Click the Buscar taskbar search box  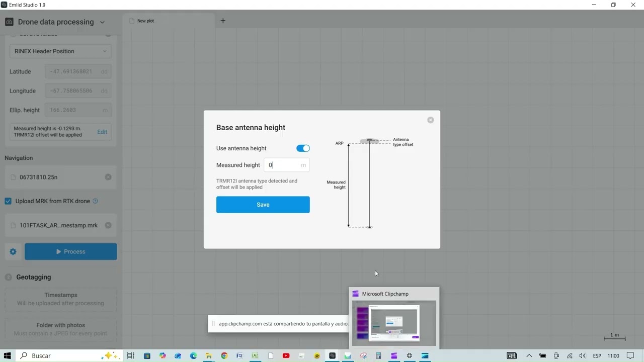pos(69,355)
